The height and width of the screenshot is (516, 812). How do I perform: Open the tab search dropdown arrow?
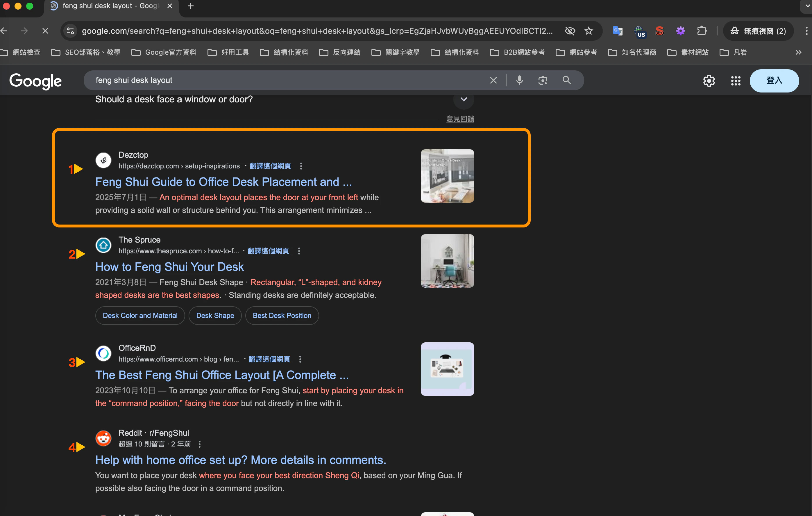tap(807, 6)
